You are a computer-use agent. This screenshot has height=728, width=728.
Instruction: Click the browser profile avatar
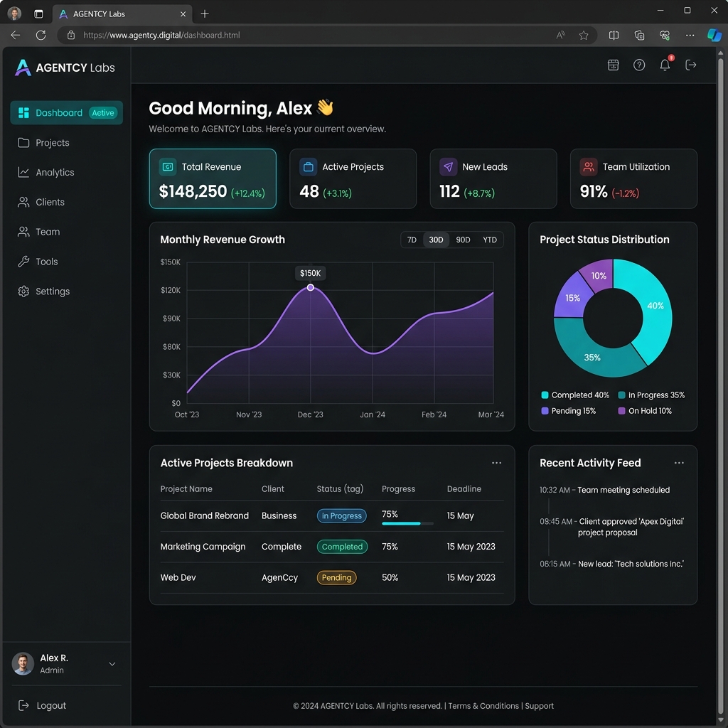(x=14, y=14)
